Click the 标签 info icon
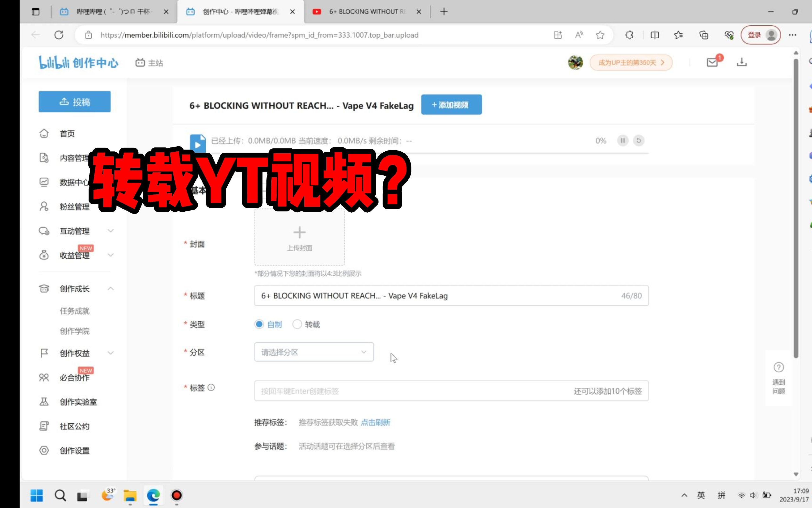Screen dimensions: 812x508 [x=211, y=387]
